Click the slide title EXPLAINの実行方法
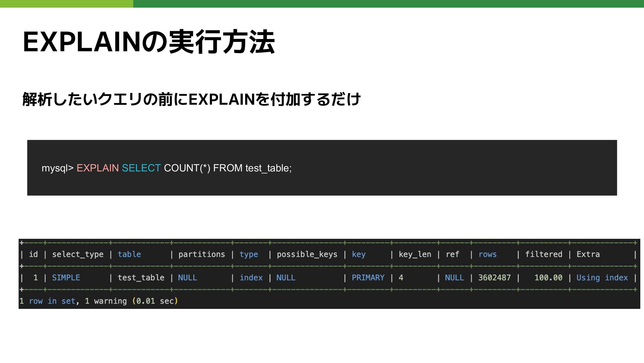The image size is (644, 363). (x=149, y=42)
